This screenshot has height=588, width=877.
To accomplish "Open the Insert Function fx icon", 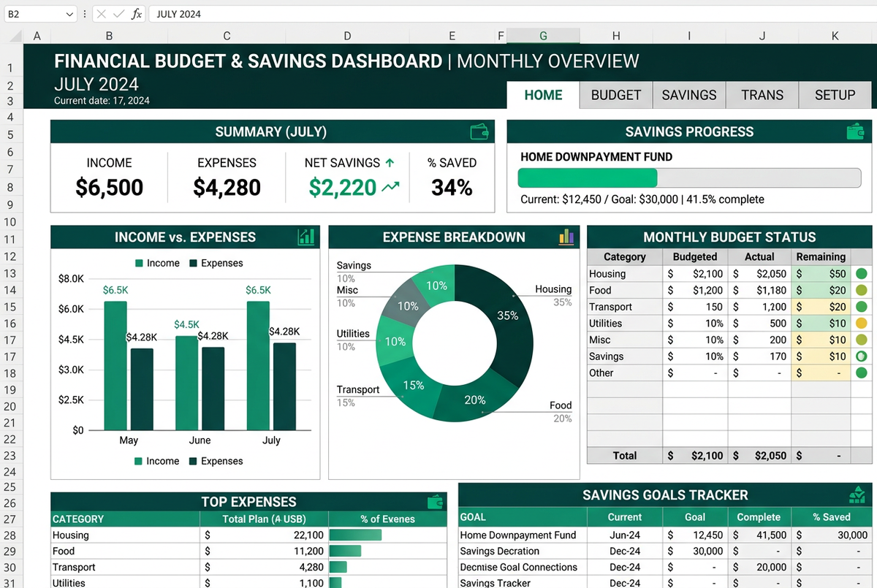I will (137, 14).
